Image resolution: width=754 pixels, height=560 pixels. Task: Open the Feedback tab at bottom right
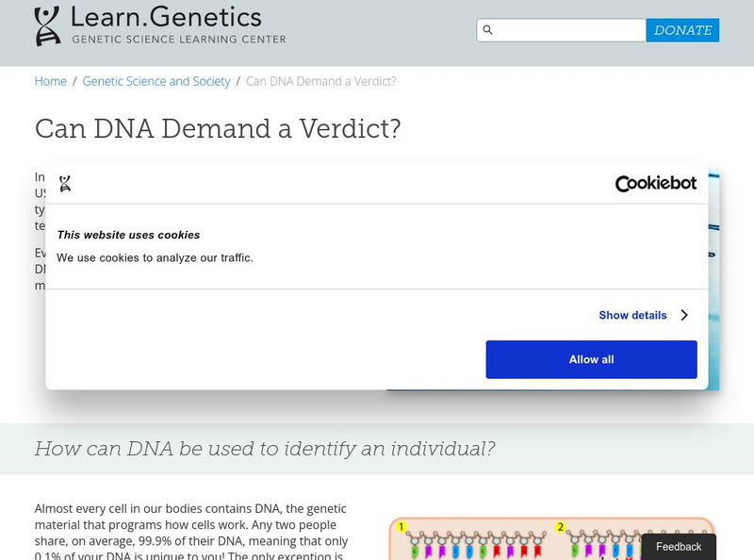tap(679, 547)
